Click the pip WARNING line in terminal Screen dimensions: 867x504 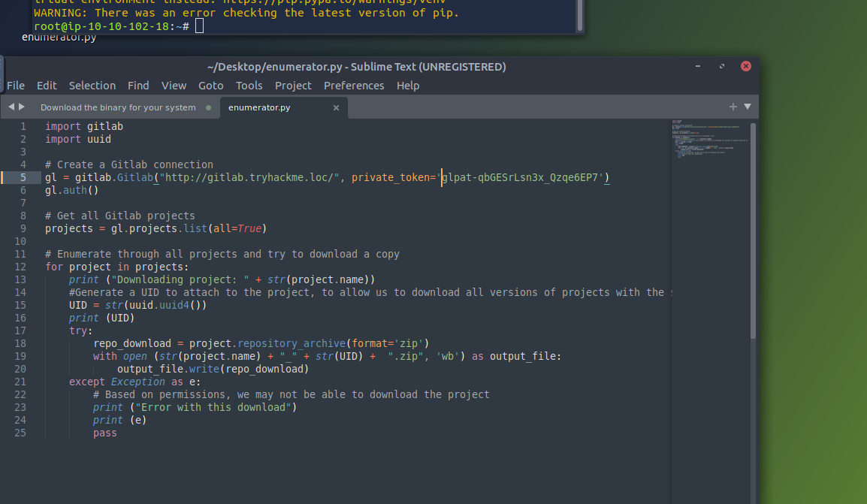[x=246, y=13]
